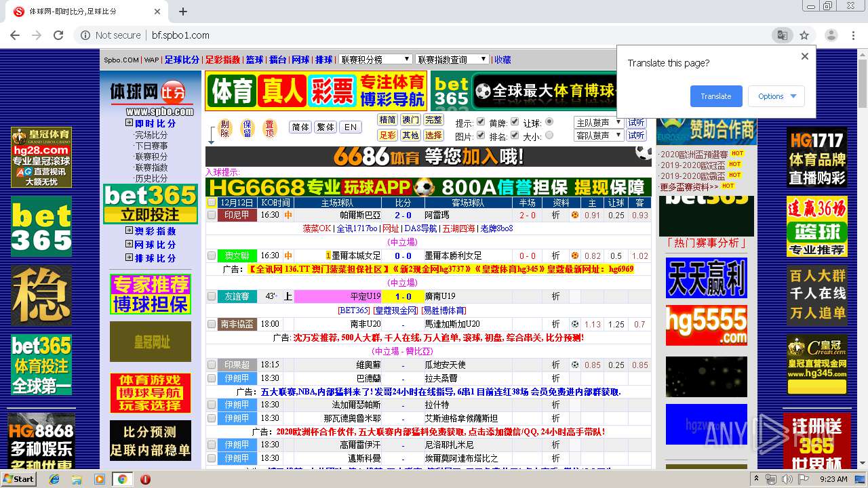868x488 pixels.
Task: Open 网球 in the top nav
Action: tap(300, 60)
